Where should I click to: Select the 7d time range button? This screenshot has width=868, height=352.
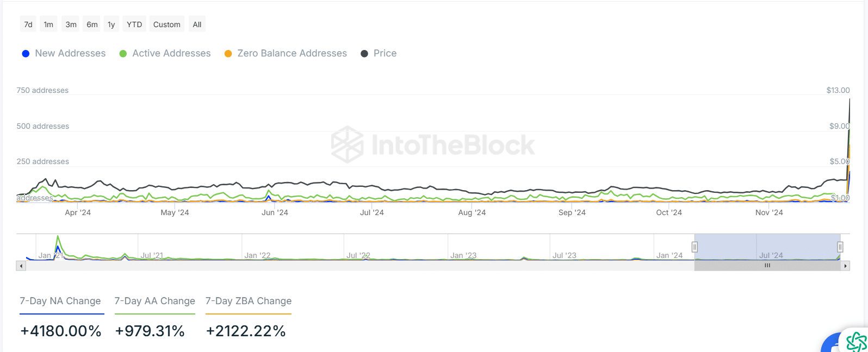28,24
